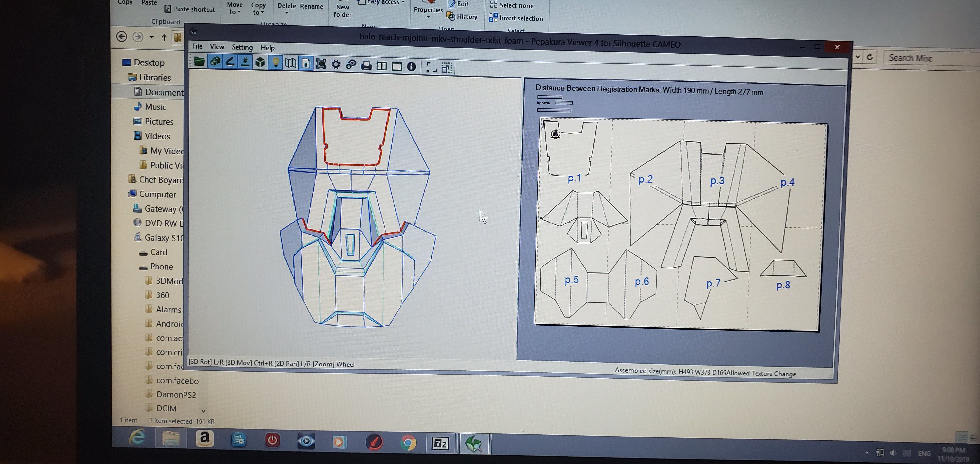980x464 pixels.
Task: Switch to single-pane window layout icon
Action: tap(397, 67)
